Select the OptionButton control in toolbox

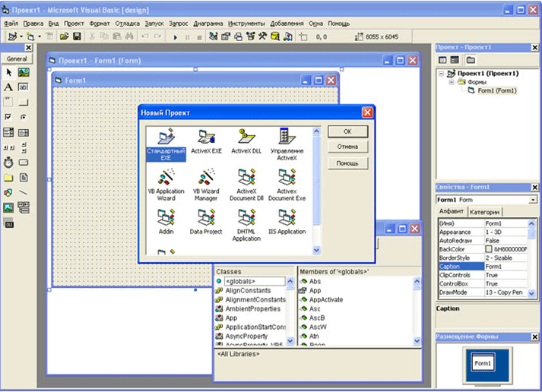tap(23, 117)
